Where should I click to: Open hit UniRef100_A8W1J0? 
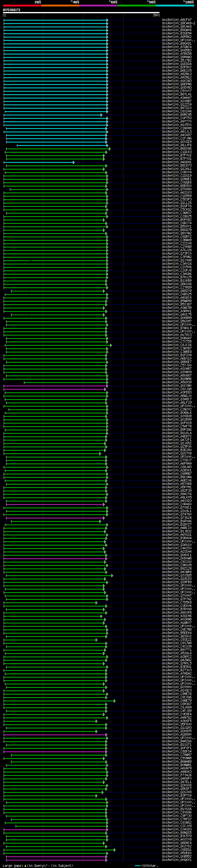pos(177,396)
